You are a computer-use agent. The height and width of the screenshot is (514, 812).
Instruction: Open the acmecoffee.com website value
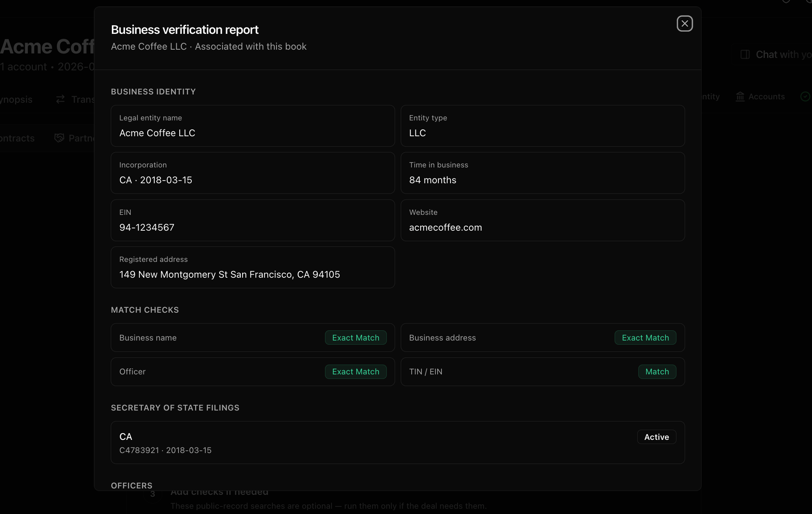(446, 228)
